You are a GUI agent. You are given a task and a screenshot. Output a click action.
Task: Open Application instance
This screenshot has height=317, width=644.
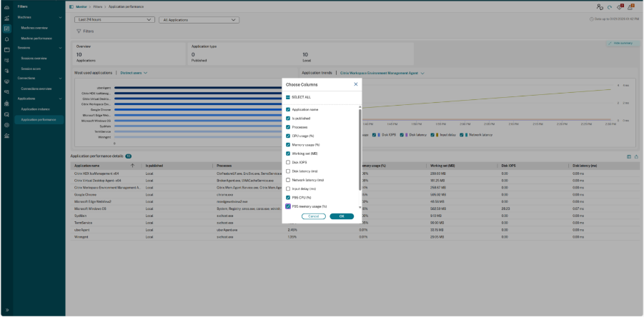tap(35, 109)
